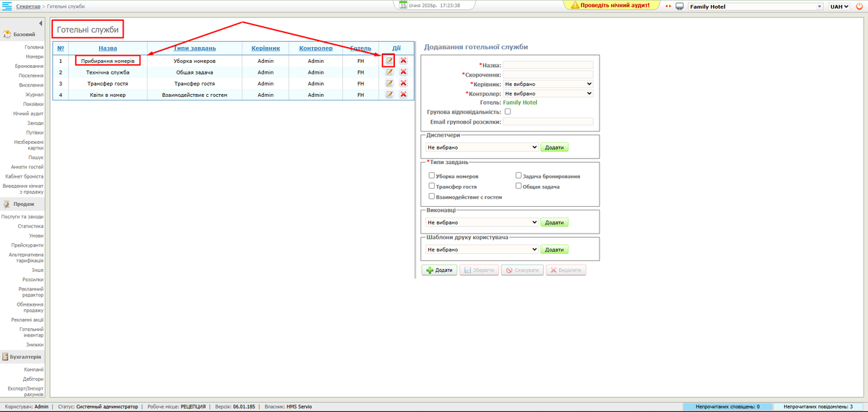
Task: Enable the Групова відповідальність checkbox
Action: tap(507, 112)
